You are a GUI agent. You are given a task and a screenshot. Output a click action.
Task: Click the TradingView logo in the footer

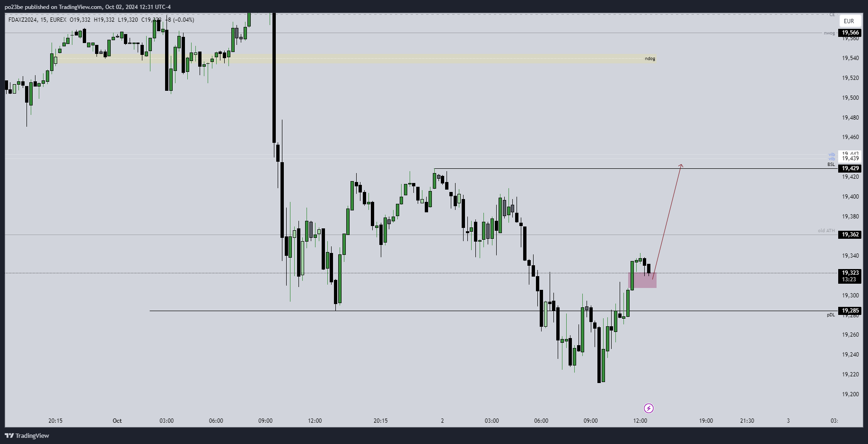click(x=27, y=435)
